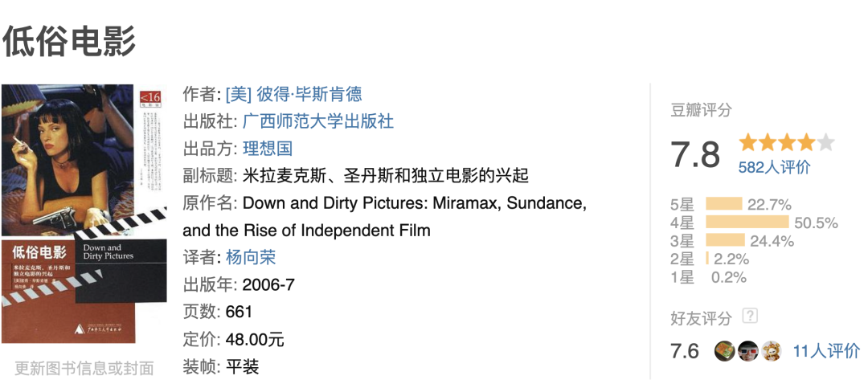Open the 11人评价 friend ratings link

(x=826, y=351)
